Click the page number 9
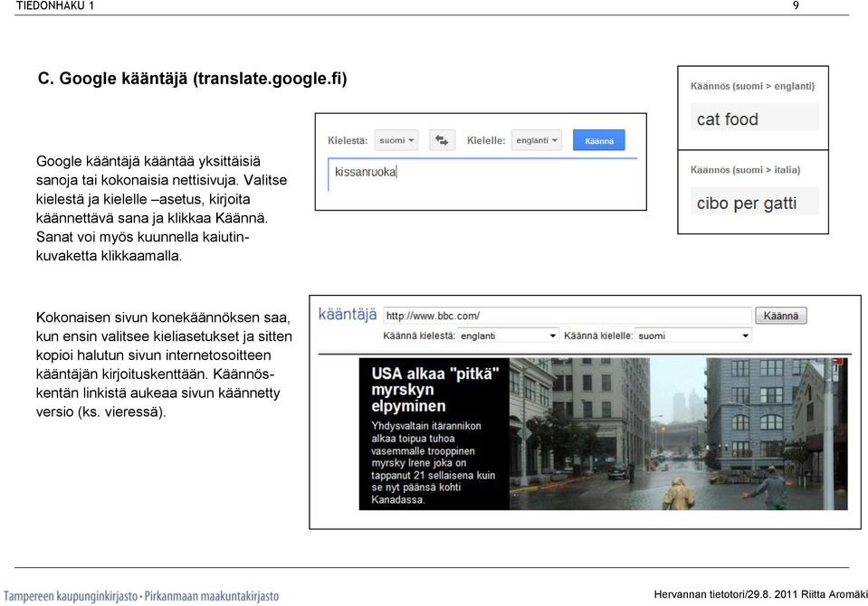The height and width of the screenshot is (606, 868). (796, 5)
